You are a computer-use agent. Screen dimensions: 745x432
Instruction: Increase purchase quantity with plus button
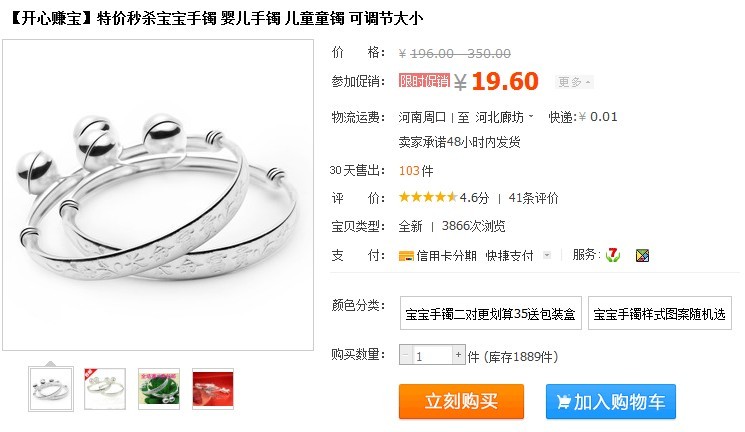458,355
